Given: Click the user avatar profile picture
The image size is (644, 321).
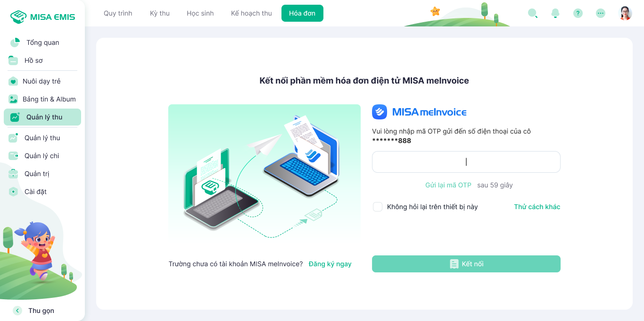Looking at the screenshot, I should [625, 13].
